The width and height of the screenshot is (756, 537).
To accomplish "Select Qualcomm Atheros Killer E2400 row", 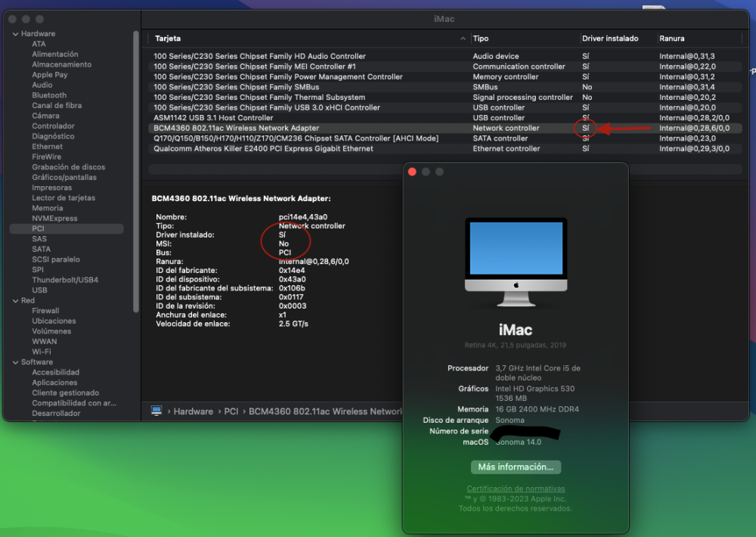I will click(x=445, y=148).
